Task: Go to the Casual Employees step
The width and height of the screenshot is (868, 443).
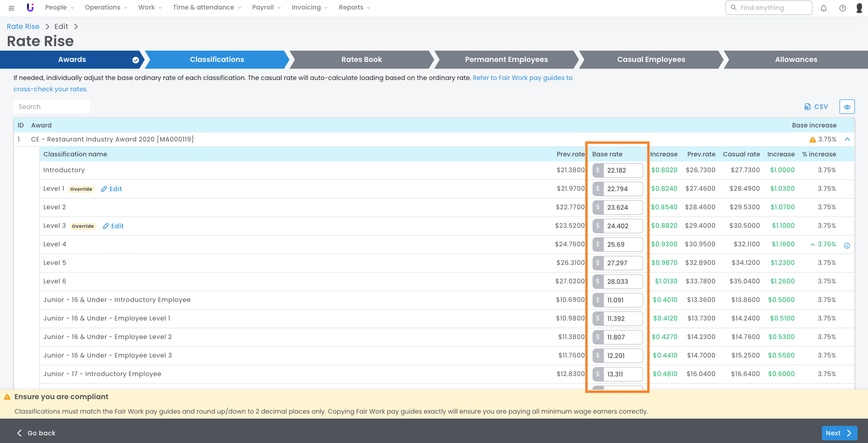Action: (x=651, y=60)
